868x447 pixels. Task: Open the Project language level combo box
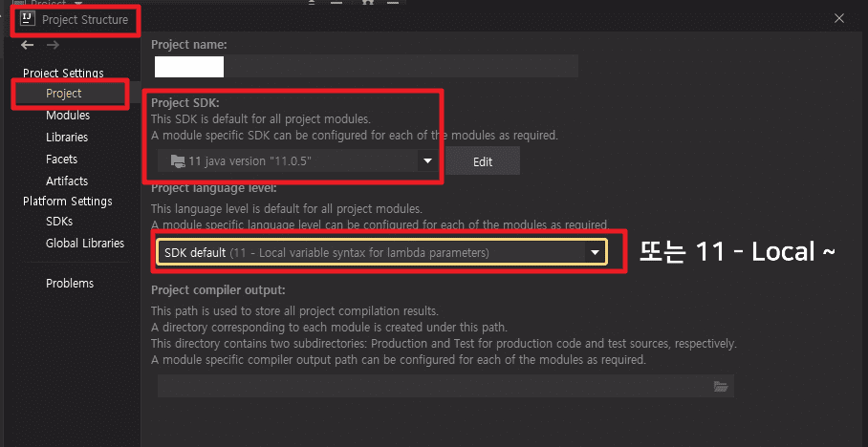(382, 252)
